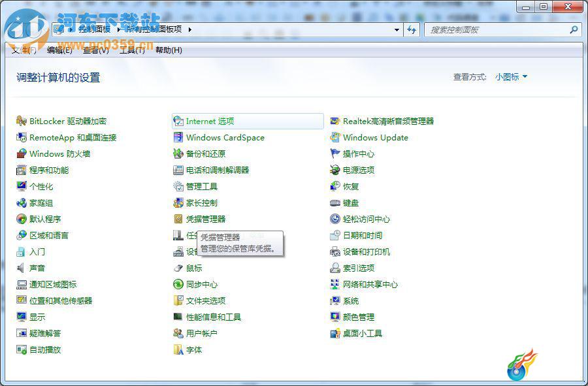The width and height of the screenshot is (588, 386).
Task: Open the 小图标 view mode dropdown
Action: click(511, 77)
